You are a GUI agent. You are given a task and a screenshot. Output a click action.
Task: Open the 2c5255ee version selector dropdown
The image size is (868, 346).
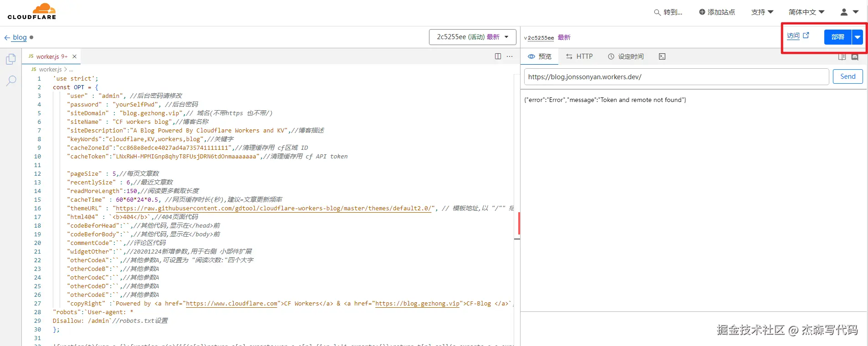pyautogui.click(x=473, y=37)
